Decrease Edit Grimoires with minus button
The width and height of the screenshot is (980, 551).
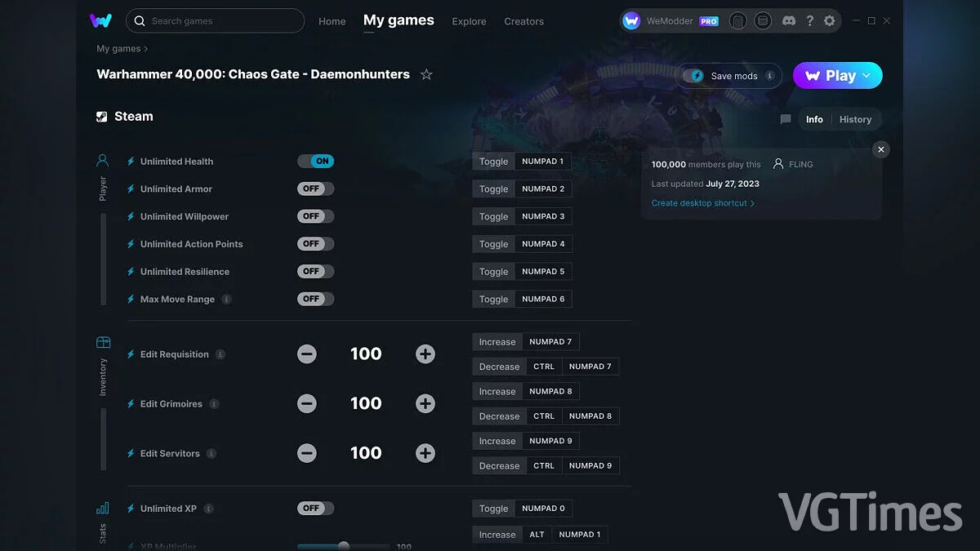click(x=307, y=404)
